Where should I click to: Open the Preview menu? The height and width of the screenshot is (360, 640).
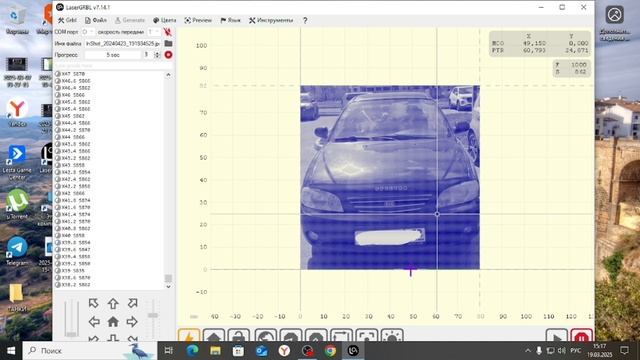[x=198, y=20]
